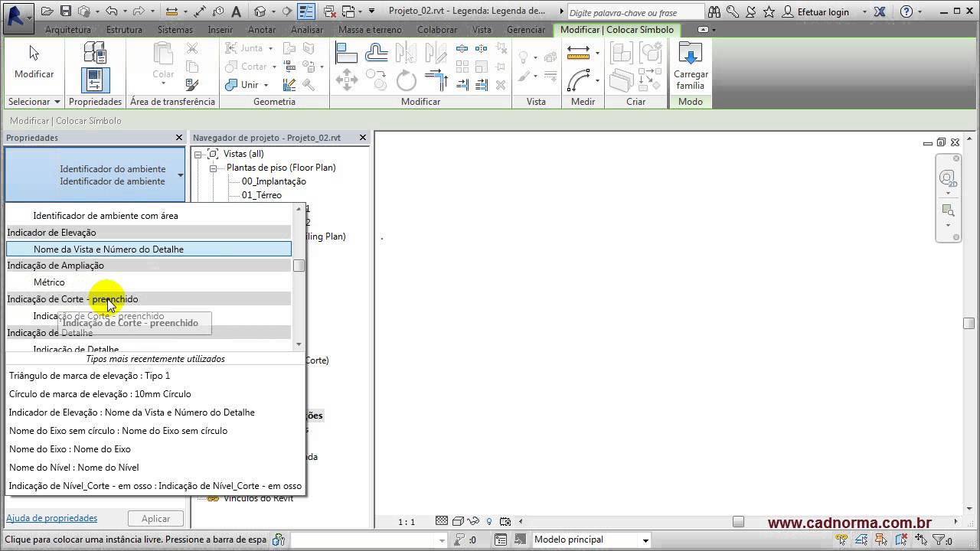Click the aligned dimension Medir icon

pos(578,52)
